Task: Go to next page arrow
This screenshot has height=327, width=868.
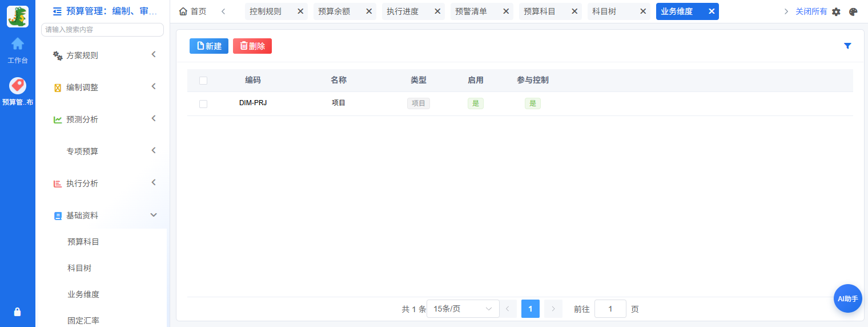Action: [x=553, y=309]
